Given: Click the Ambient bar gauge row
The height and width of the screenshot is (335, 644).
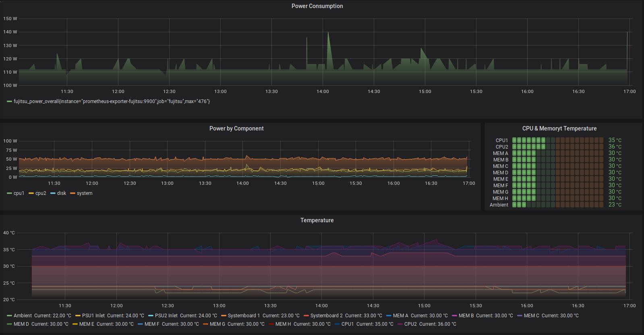Looking at the screenshot, I should click(x=557, y=205).
